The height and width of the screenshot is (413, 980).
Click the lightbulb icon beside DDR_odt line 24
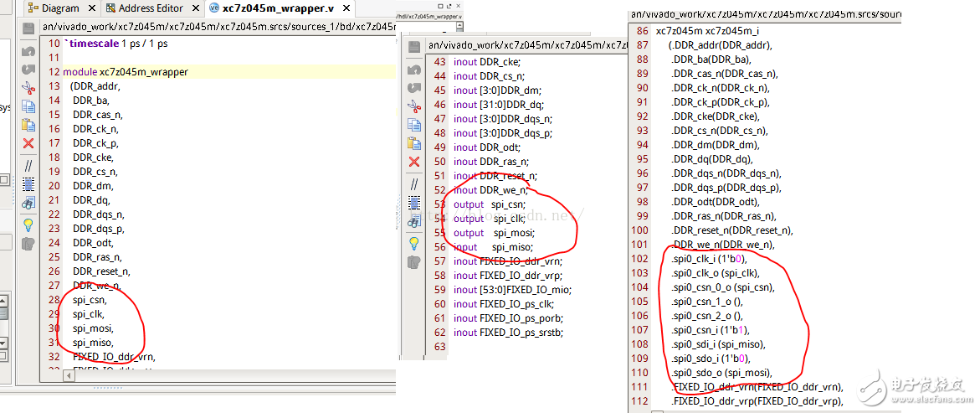(28, 224)
